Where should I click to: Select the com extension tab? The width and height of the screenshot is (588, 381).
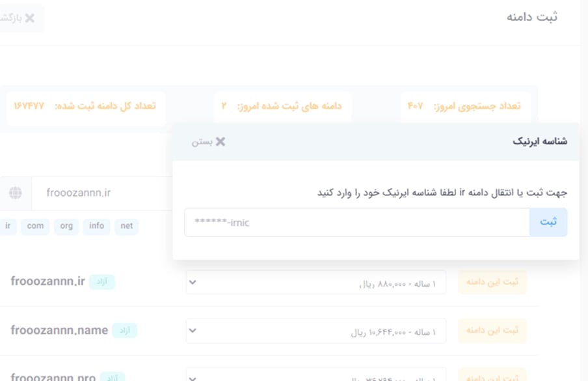35,227
